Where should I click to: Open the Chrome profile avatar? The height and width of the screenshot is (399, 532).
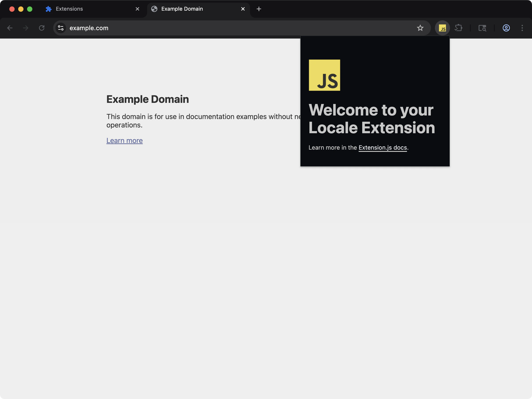tap(506, 28)
